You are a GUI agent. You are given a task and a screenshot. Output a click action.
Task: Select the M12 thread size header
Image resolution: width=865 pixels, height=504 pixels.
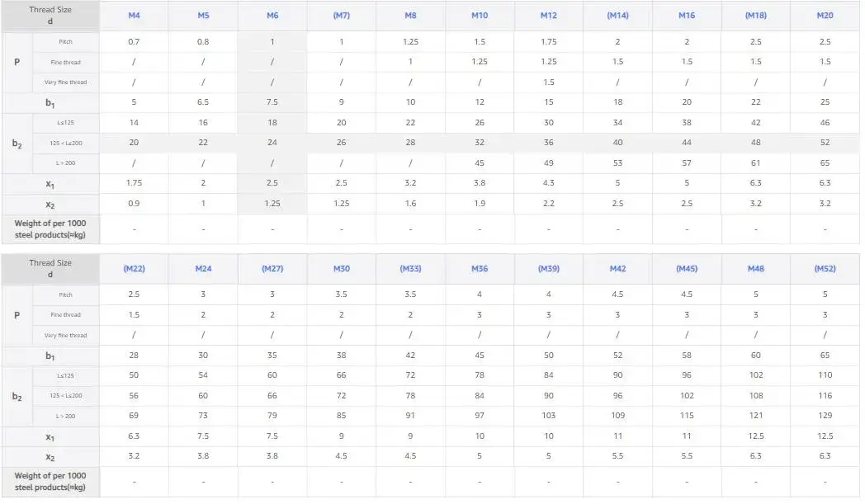[548, 16]
